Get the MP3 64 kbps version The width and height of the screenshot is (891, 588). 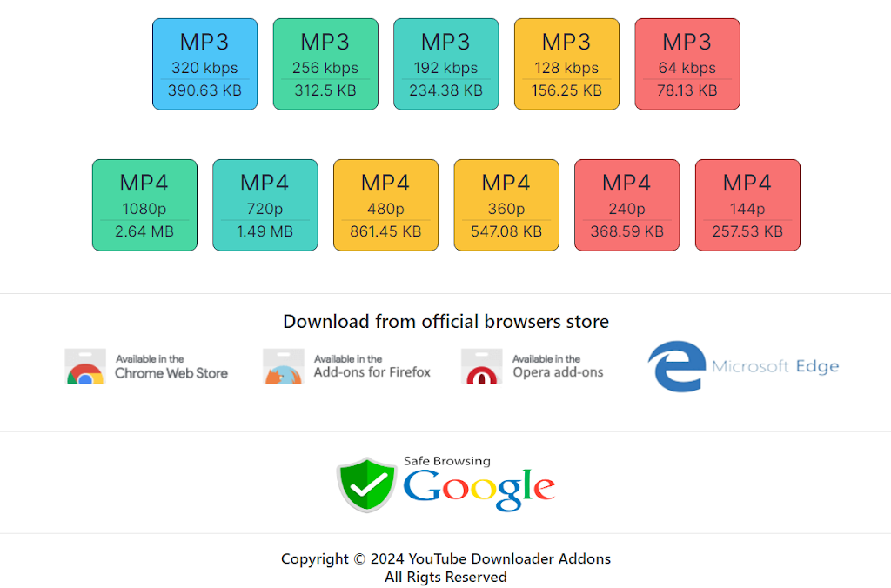687,64
